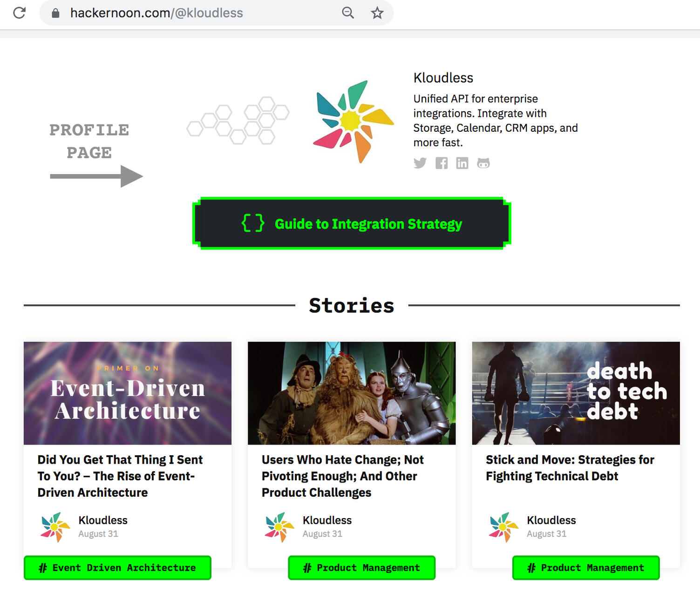Click the "death to tech debt" image
The image size is (700, 607).
(576, 392)
